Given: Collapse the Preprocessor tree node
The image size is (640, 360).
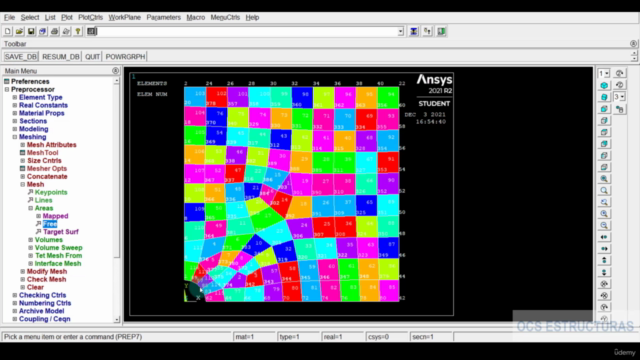Looking at the screenshot, I should tap(7, 89).
